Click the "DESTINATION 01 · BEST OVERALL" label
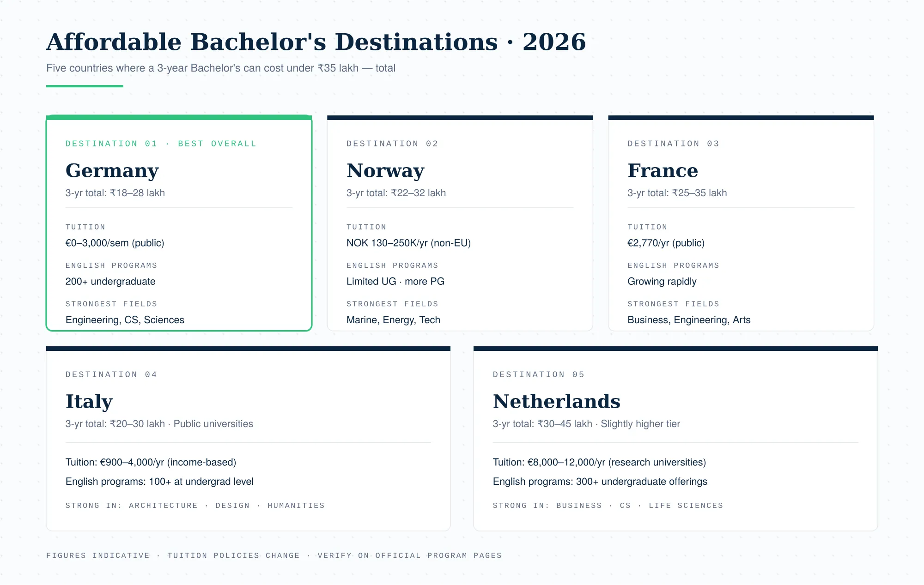 [161, 144]
